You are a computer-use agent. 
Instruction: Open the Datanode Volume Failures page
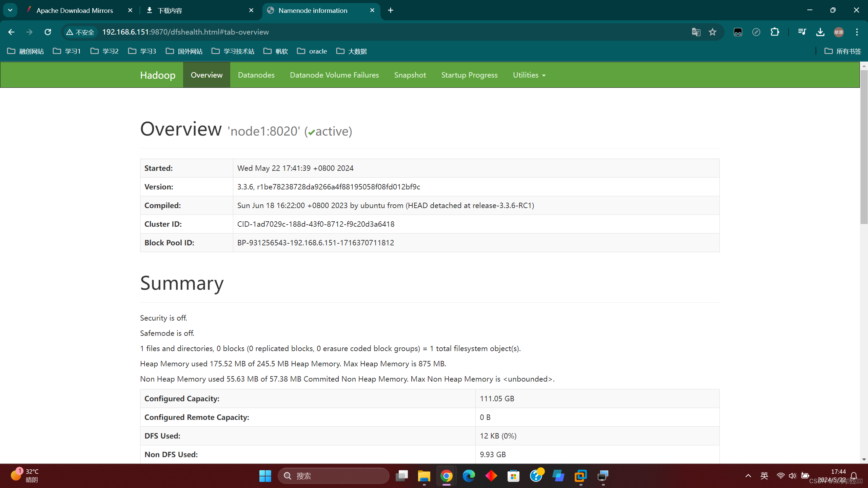(334, 75)
